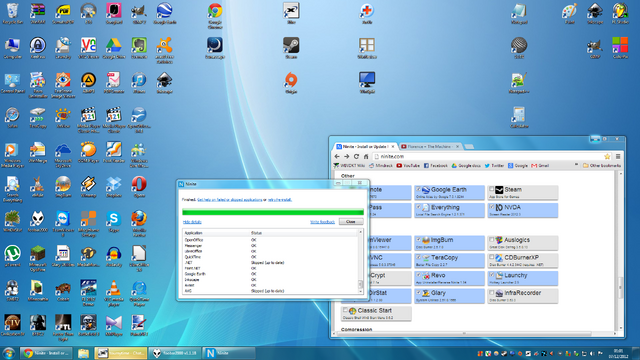Show hidden bookmarks with the overflow chevron
The width and height of the screenshot is (640, 360).
point(576,165)
